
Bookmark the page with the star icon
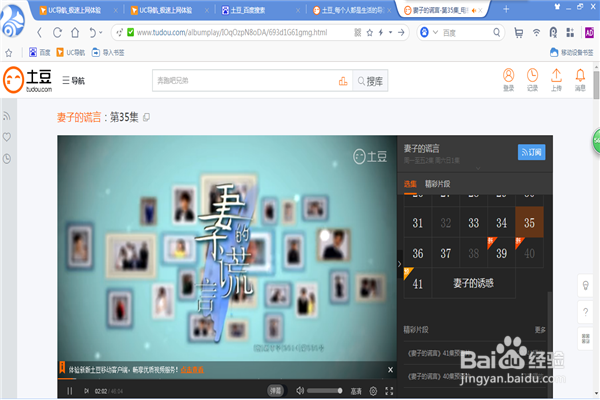click(x=370, y=33)
